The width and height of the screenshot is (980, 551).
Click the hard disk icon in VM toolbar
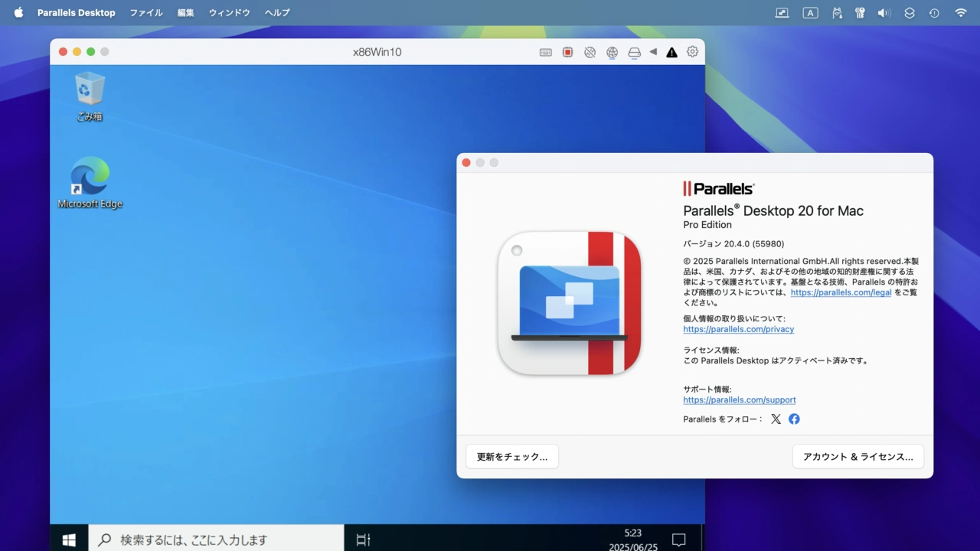tap(634, 52)
